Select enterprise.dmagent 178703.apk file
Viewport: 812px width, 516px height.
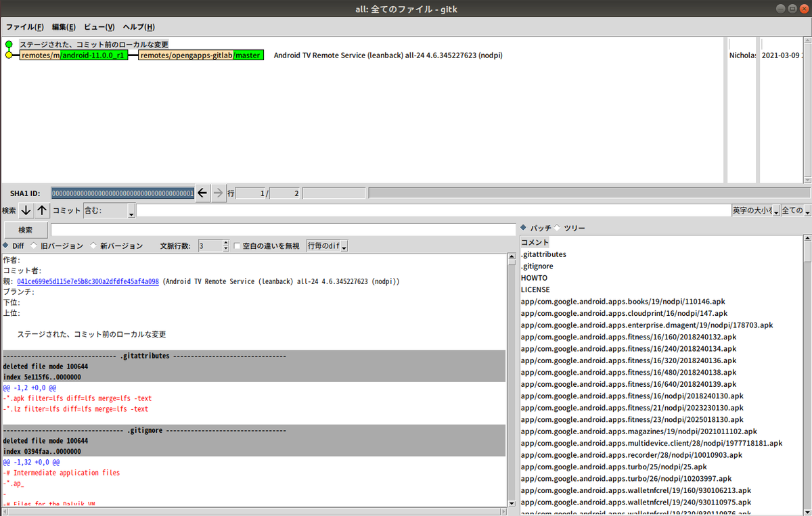(x=647, y=325)
